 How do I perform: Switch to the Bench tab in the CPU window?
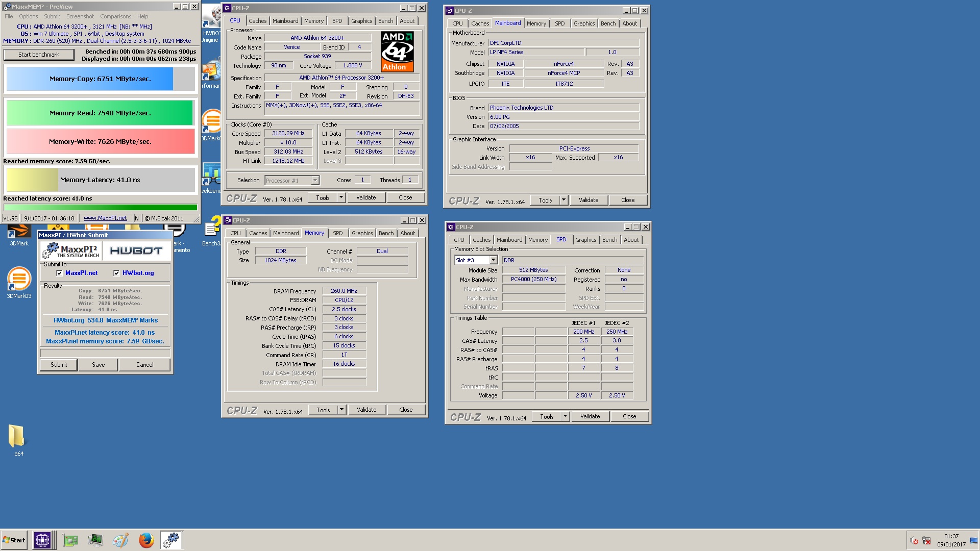[386, 21]
